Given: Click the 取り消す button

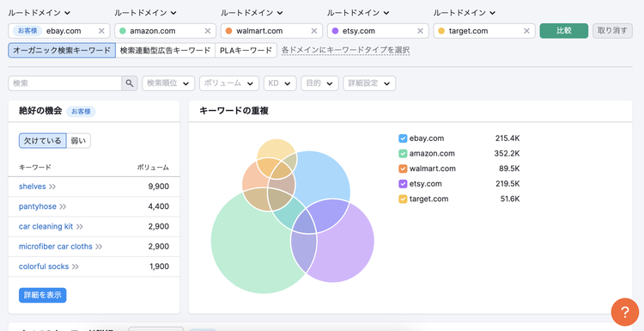Looking at the screenshot, I should 612,31.
